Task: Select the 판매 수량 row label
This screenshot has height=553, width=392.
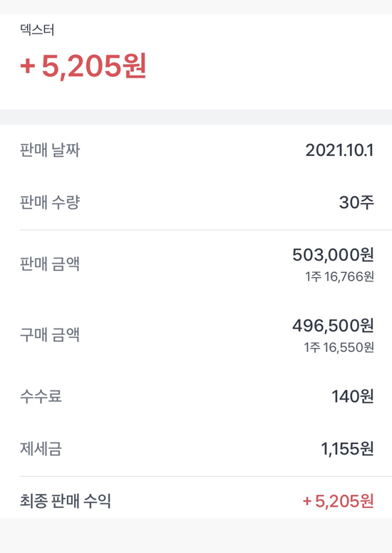Action: (x=50, y=202)
